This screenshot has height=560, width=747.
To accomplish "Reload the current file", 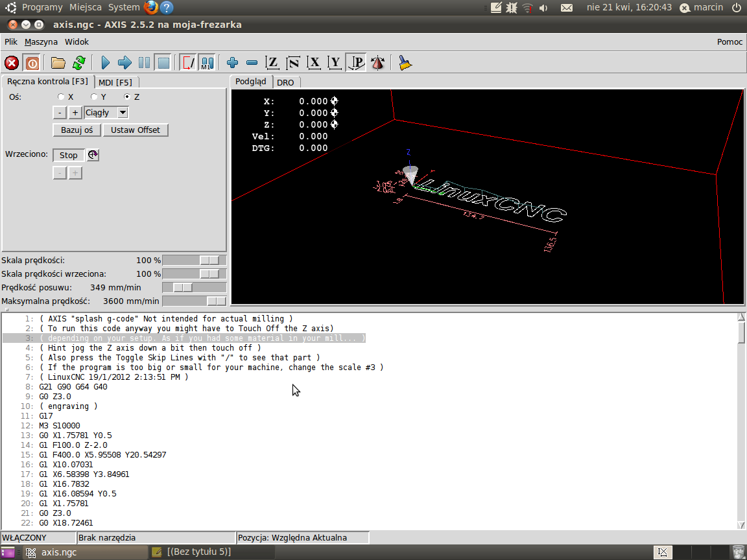I will coord(78,63).
